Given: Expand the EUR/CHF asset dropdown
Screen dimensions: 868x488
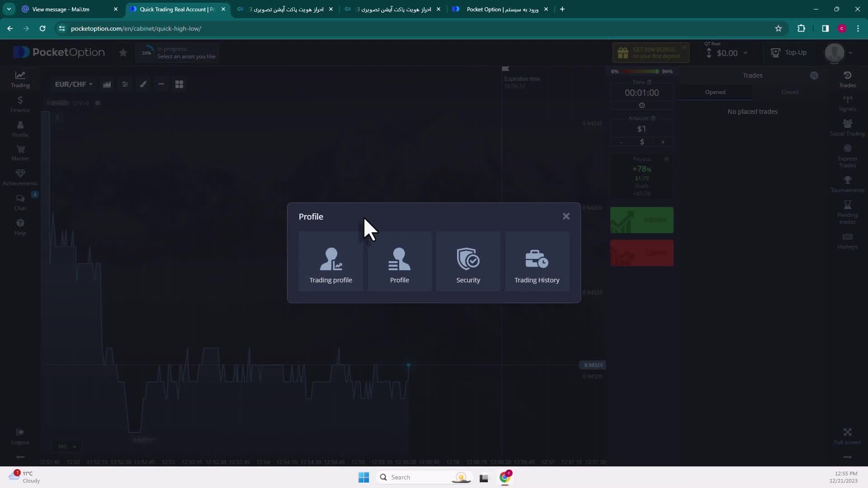Looking at the screenshot, I should [x=74, y=84].
